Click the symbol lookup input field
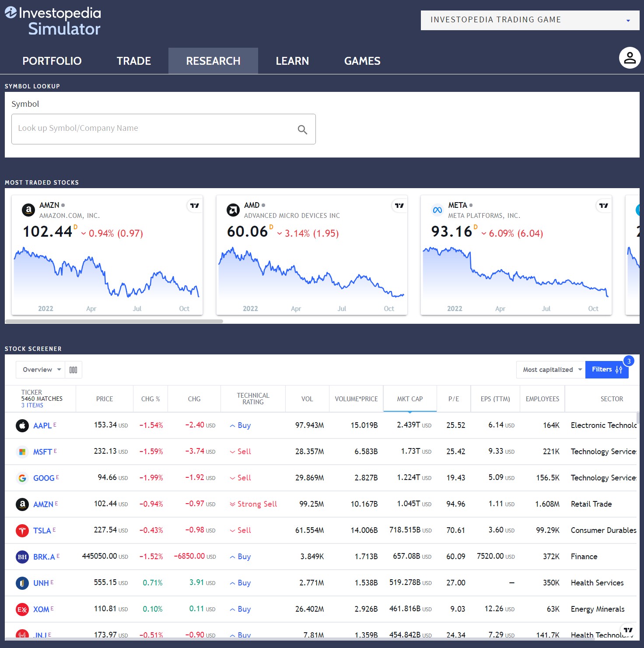Viewport: 644px width, 648px height. [x=164, y=129]
